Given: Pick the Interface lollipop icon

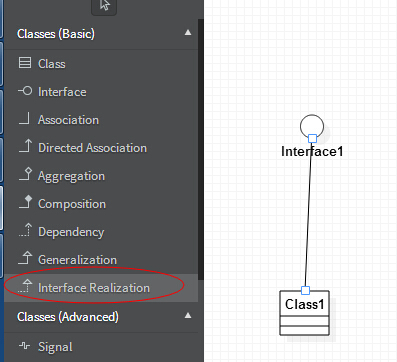Looking at the screenshot, I should [25, 91].
